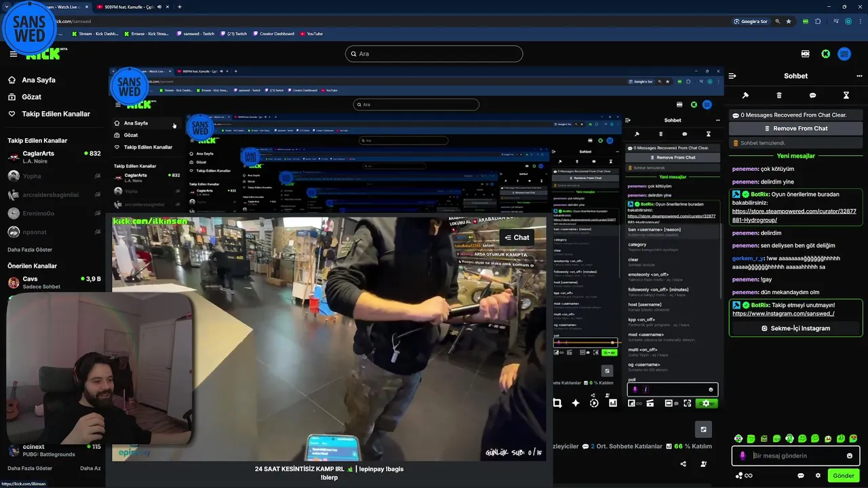Switch to 908PM feat. Kamufle YouTube tab
Screen dimensions: 868x488
coord(133,7)
